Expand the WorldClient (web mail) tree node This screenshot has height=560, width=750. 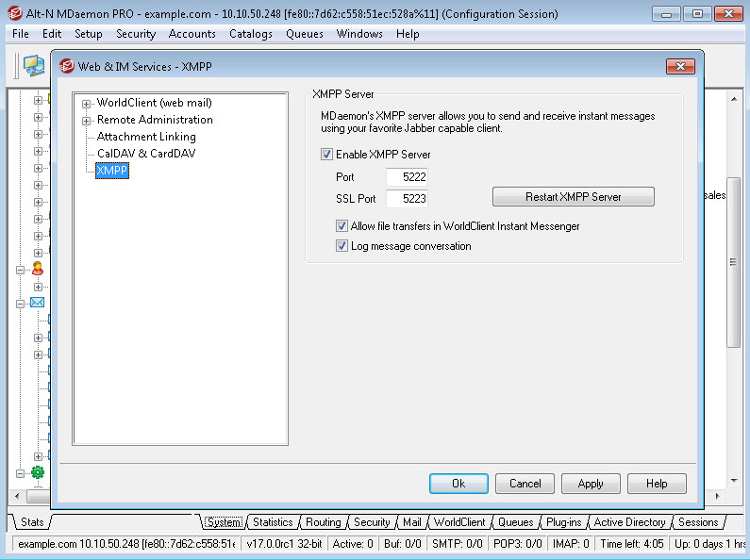pyautogui.click(x=87, y=104)
